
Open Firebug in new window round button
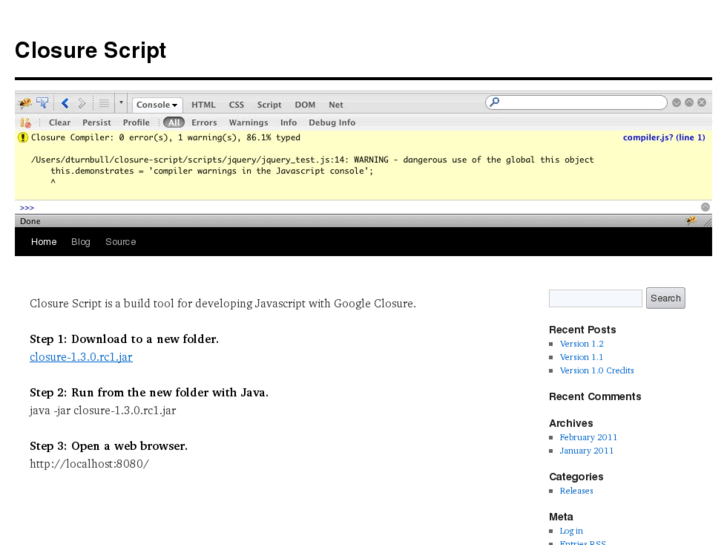point(689,103)
